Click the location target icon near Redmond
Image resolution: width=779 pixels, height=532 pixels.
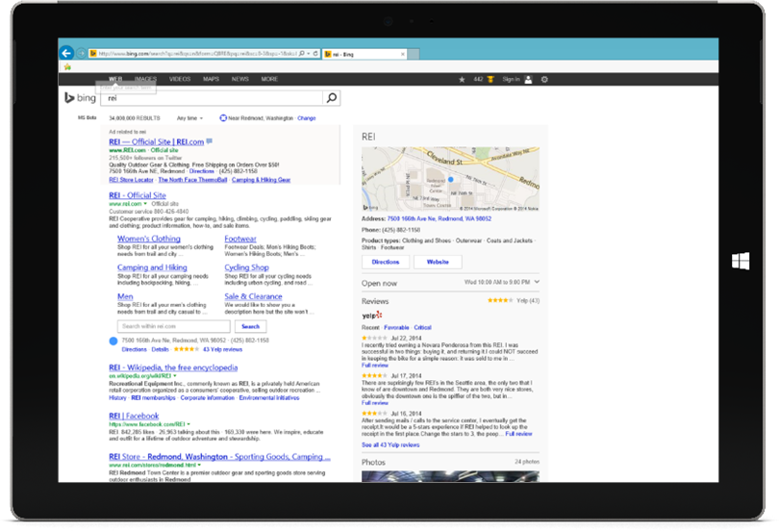[223, 117]
